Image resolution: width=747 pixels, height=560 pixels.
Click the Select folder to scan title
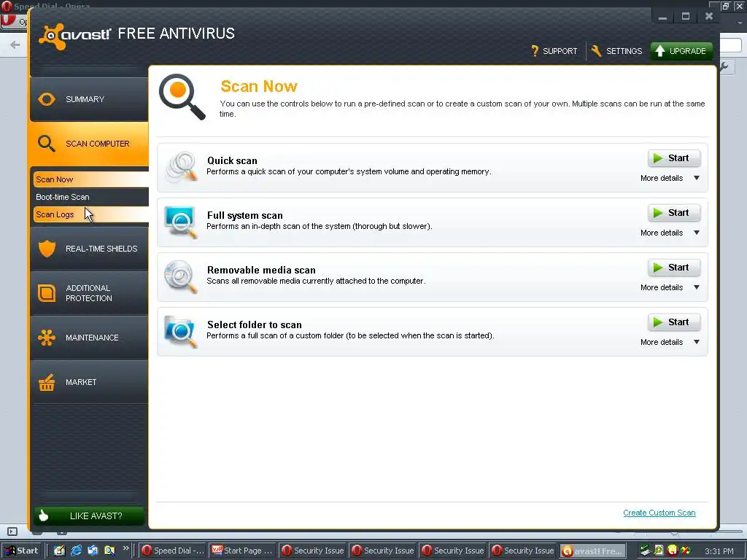(255, 324)
